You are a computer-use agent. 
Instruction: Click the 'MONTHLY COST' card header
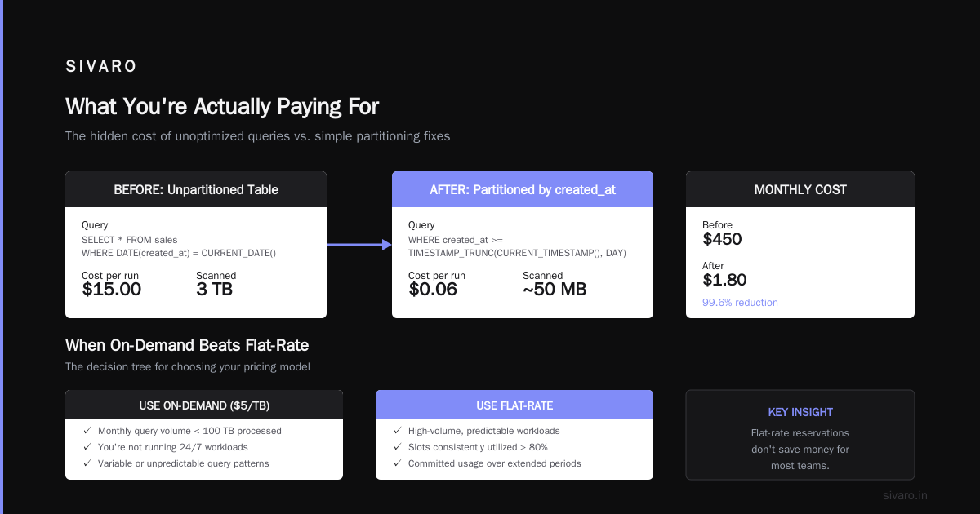[x=800, y=189]
